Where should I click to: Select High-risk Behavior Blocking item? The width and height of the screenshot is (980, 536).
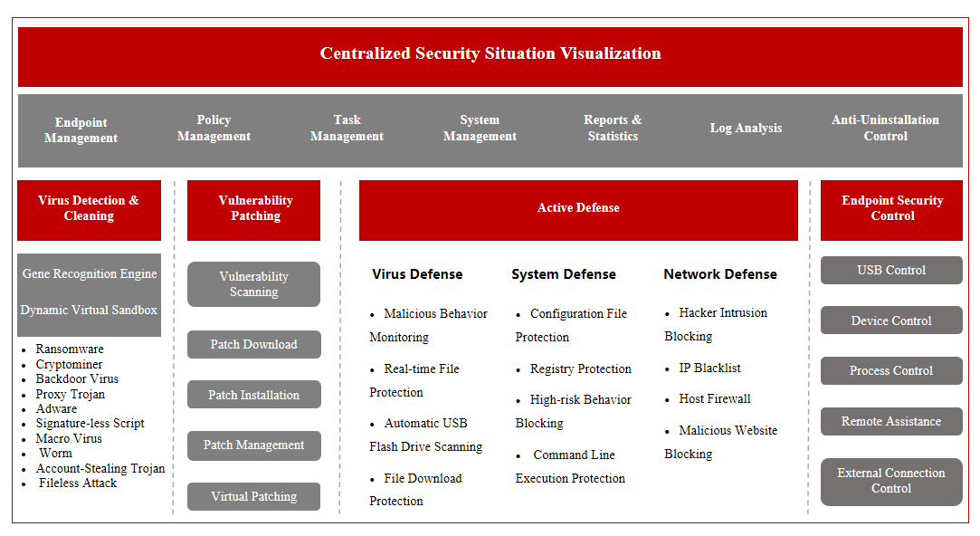tap(573, 412)
